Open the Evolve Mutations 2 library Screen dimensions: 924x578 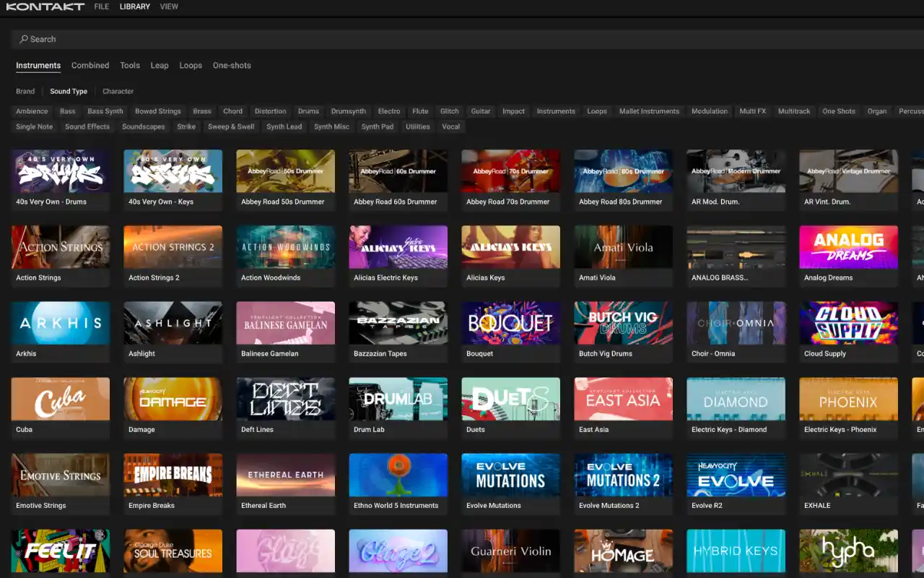point(624,484)
